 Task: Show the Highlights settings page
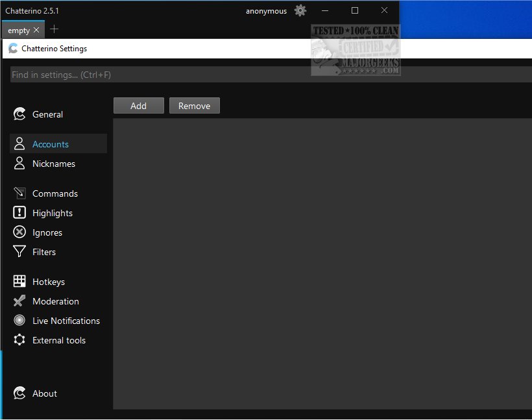[53, 213]
